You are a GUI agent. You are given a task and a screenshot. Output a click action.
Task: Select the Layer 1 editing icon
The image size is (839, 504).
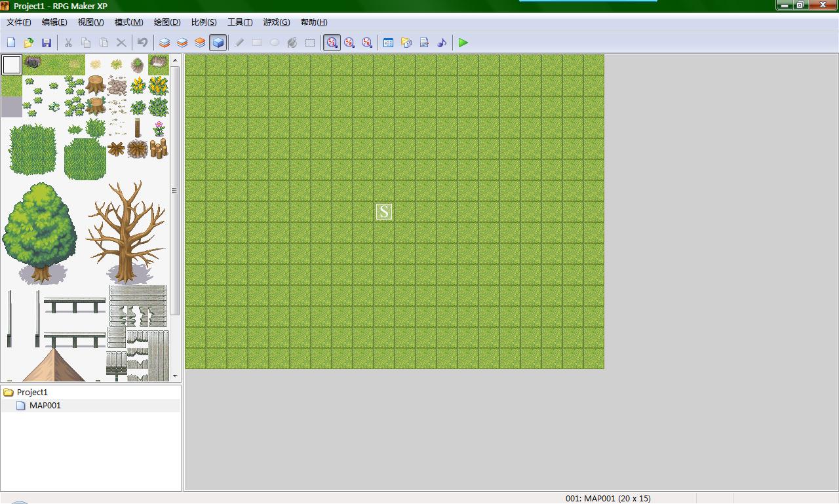click(x=165, y=43)
